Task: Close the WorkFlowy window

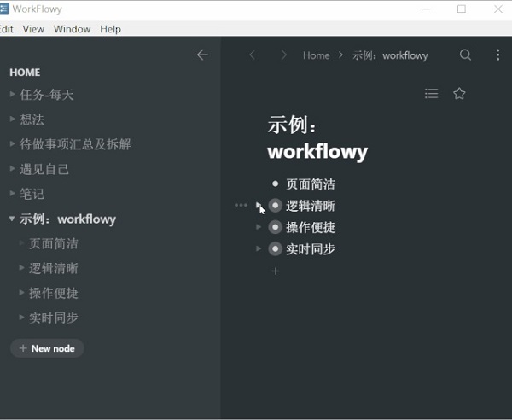Action: coord(498,9)
